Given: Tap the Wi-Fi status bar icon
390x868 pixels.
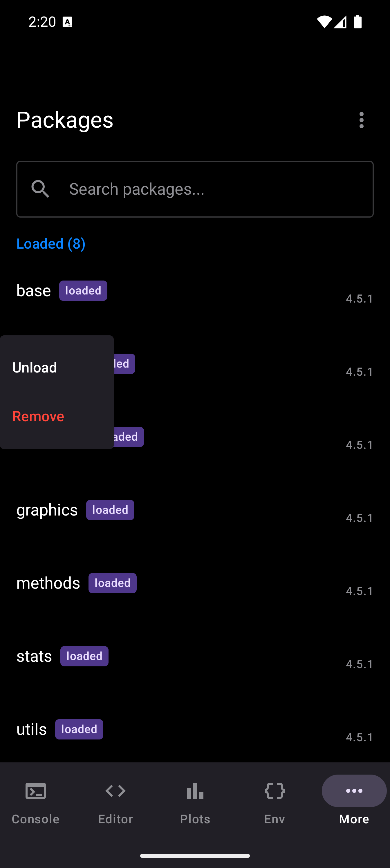Looking at the screenshot, I should pos(324,22).
